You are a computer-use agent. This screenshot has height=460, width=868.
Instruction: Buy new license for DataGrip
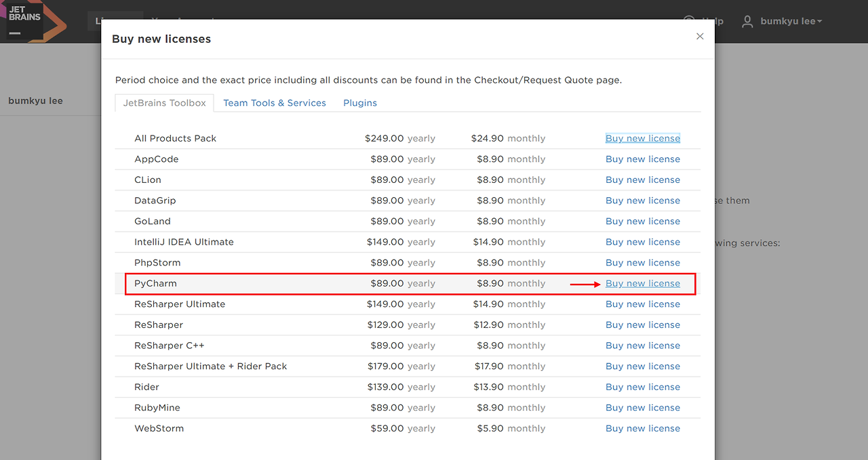pyautogui.click(x=643, y=201)
